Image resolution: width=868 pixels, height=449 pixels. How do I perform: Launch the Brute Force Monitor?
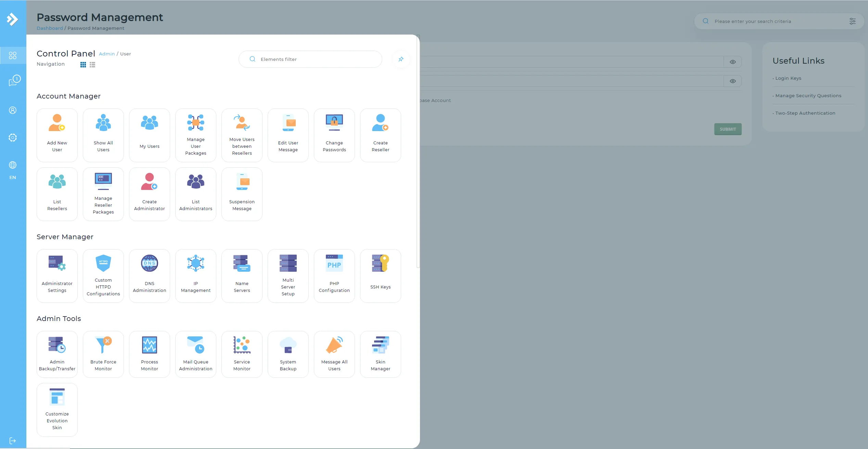(x=103, y=354)
